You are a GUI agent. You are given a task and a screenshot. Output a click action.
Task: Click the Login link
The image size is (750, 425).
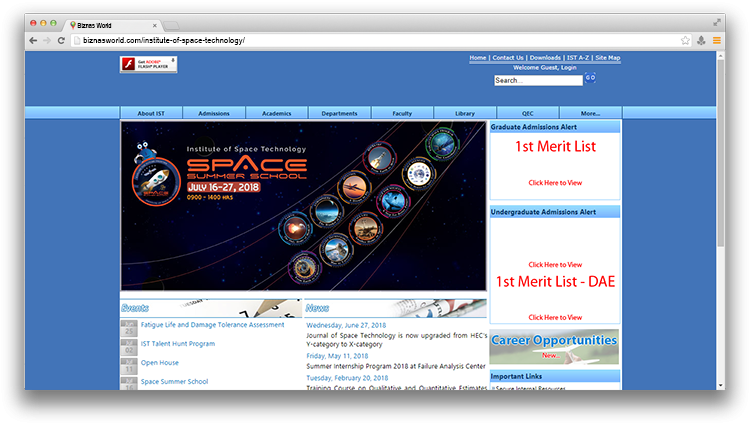point(568,67)
